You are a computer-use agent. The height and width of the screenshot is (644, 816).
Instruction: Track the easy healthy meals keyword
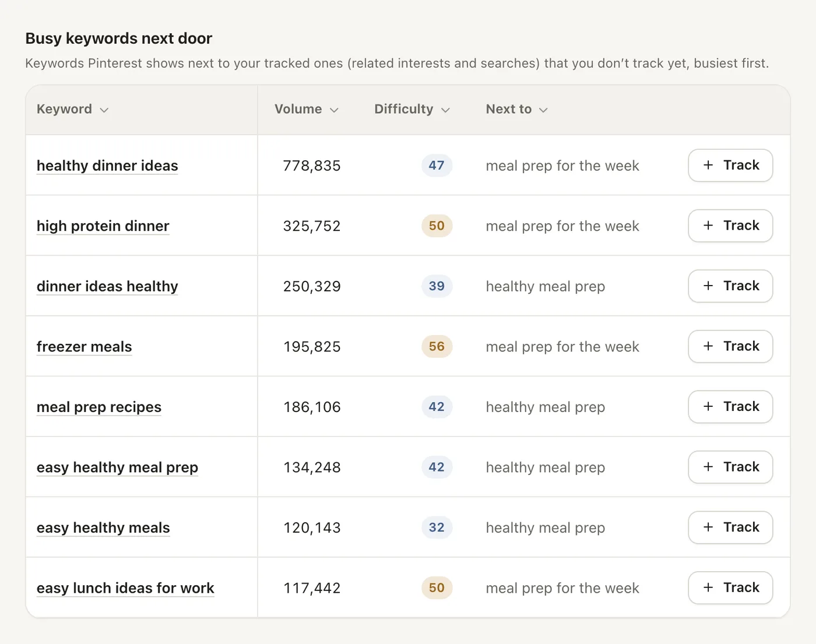[x=730, y=527]
